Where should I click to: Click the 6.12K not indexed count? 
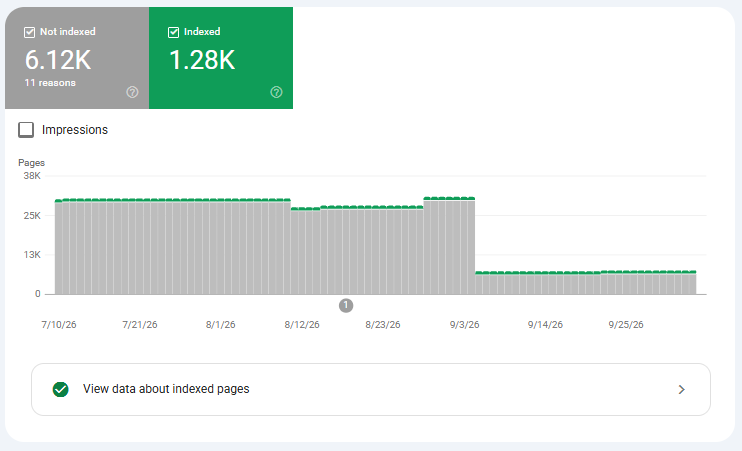click(58, 60)
